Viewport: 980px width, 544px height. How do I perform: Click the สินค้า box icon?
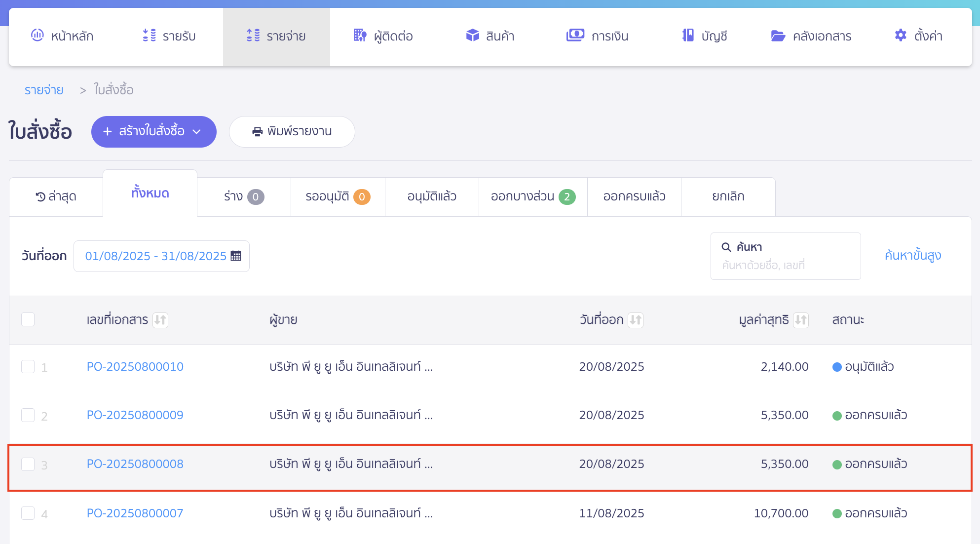(x=472, y=36)
